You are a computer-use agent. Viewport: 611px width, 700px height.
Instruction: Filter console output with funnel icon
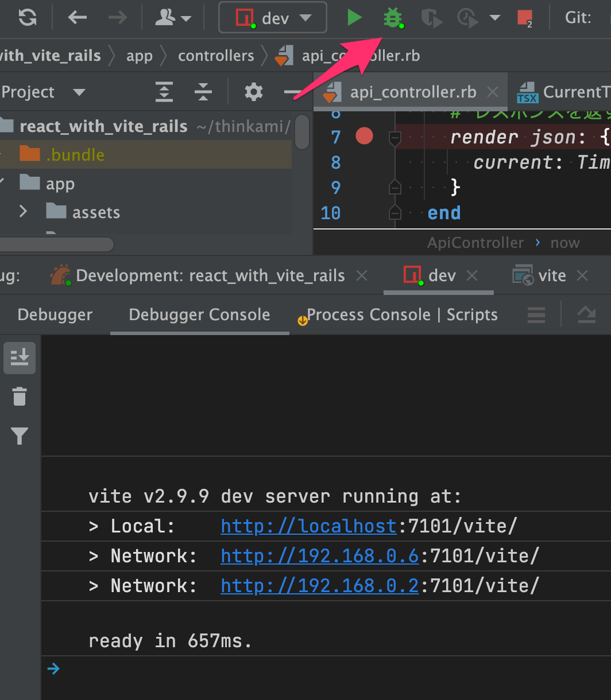(x=19, y=436)
